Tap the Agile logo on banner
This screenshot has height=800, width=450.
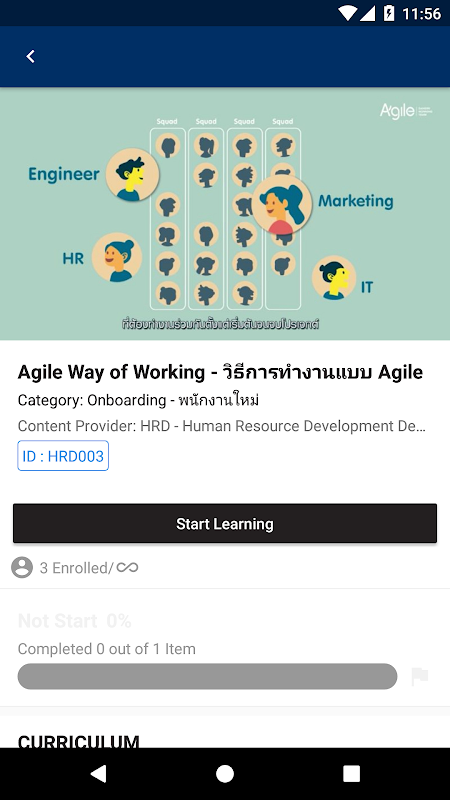tap(406, 111)
